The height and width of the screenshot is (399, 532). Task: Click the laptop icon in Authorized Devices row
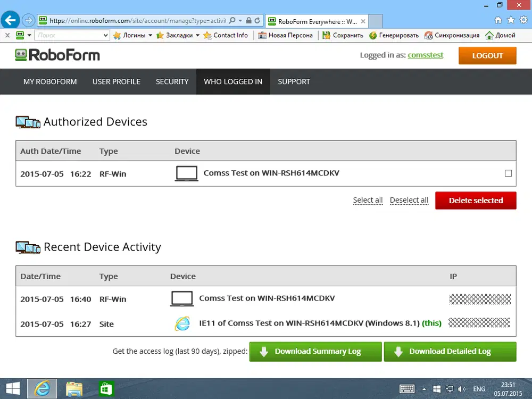186,173
